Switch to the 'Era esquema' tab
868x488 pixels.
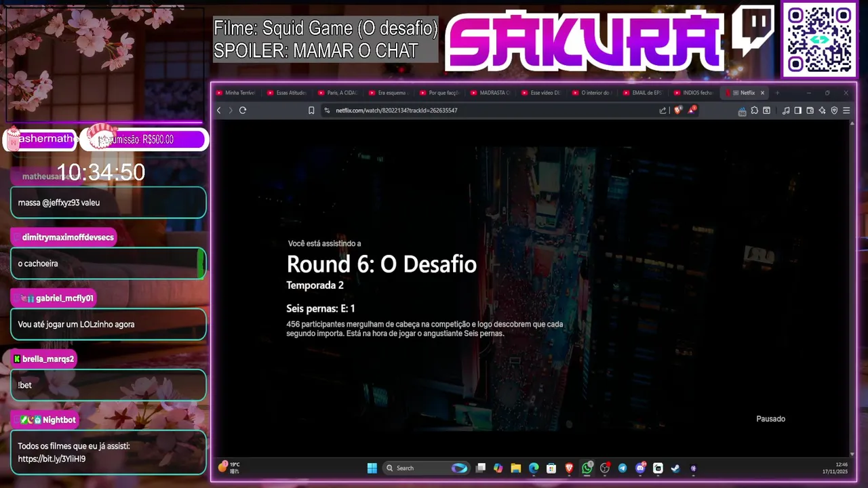point(388,93)
